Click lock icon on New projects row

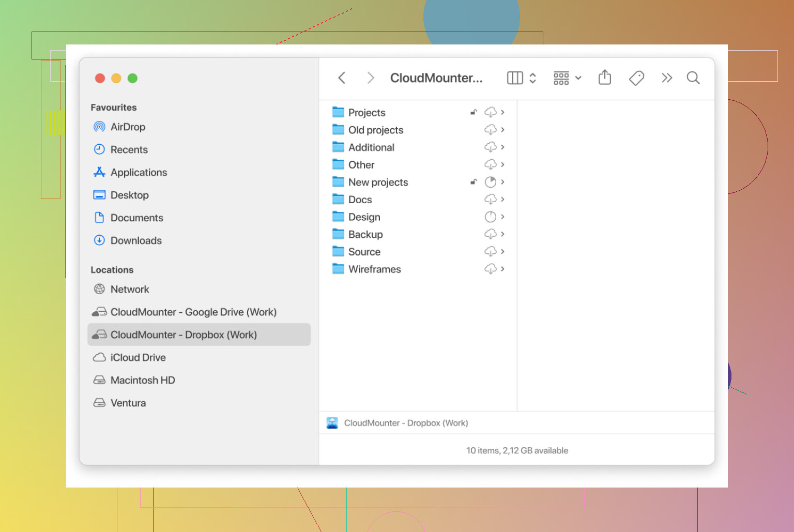point(473,182)
